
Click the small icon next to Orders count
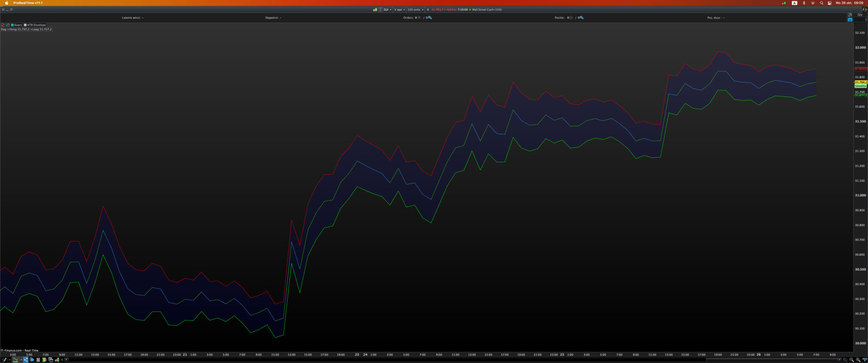419,18
